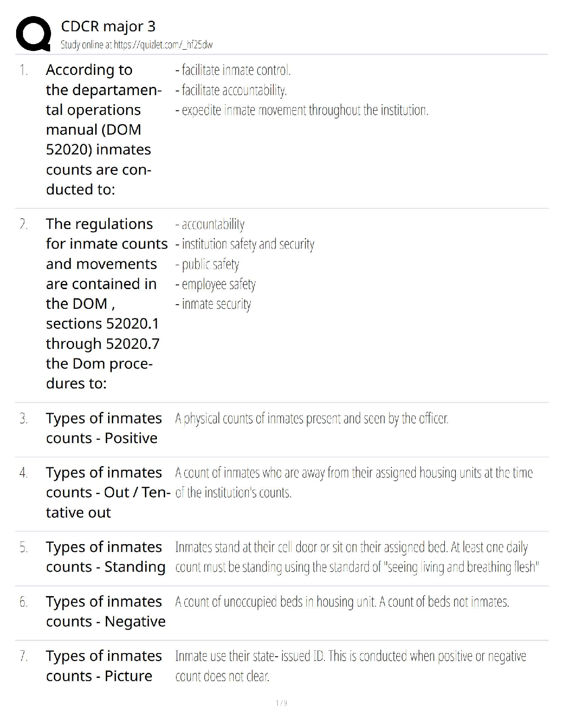Click the 'employee safety' answer line
The width and height of the screenshot is (563, 728).
(x=215, y=284)
